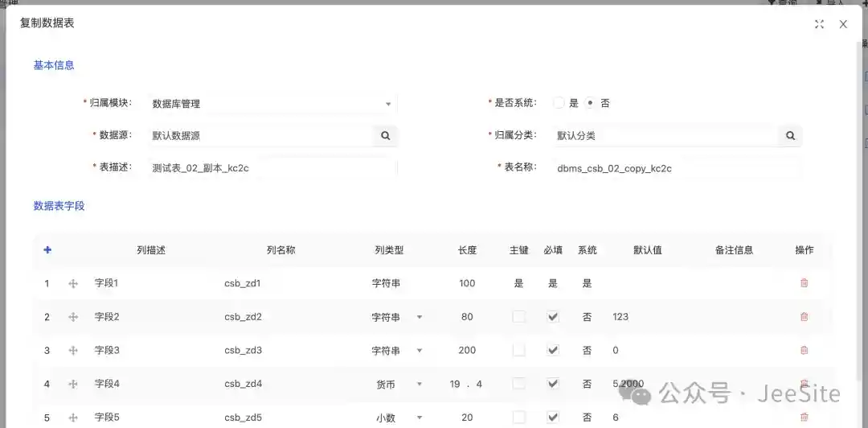Viewport: 868px width, 428px height.
Task: Toggle the 必填 checkbox for csb_zd2
Action: tap(553, 316)
